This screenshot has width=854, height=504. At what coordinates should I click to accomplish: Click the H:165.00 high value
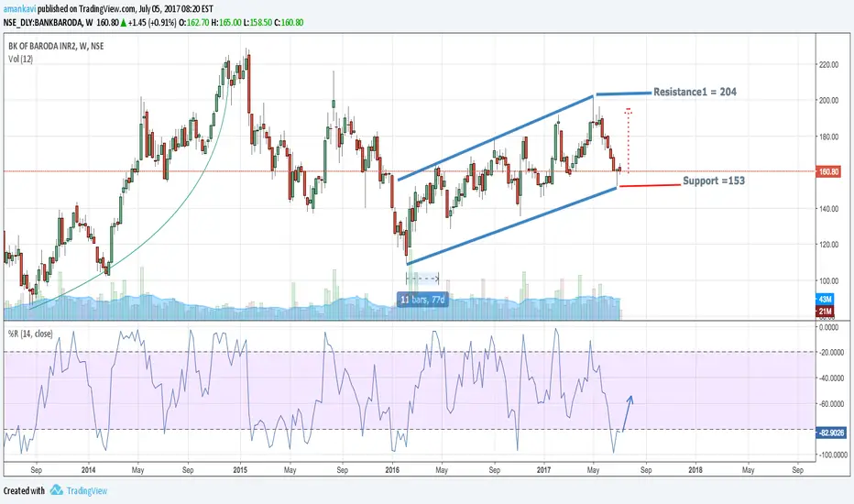[x=226, y=23]
